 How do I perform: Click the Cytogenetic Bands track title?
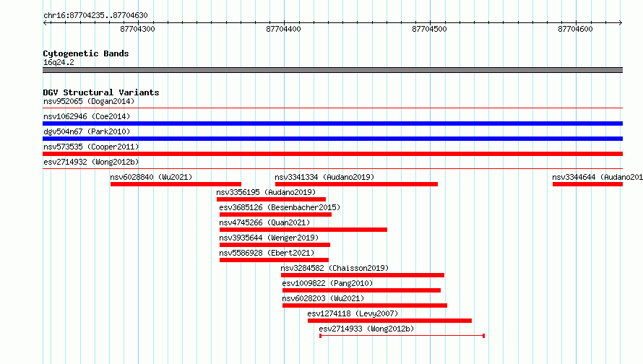[x=86, y=53]
